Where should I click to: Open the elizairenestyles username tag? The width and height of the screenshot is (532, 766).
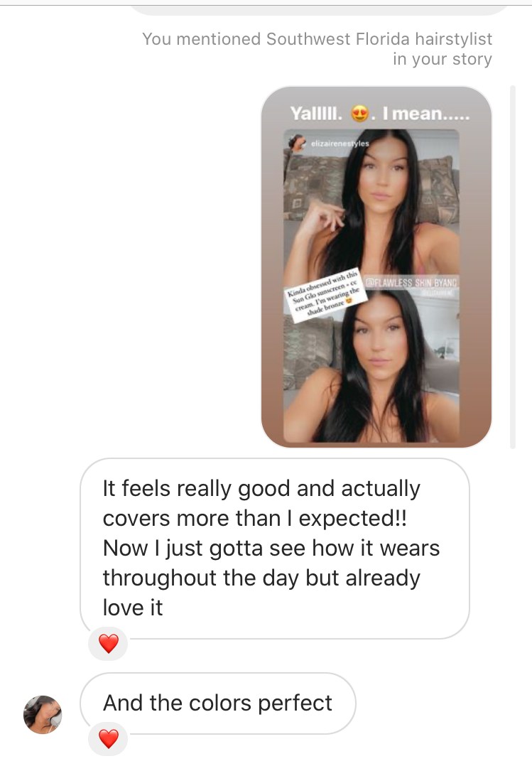click(340, 143)
